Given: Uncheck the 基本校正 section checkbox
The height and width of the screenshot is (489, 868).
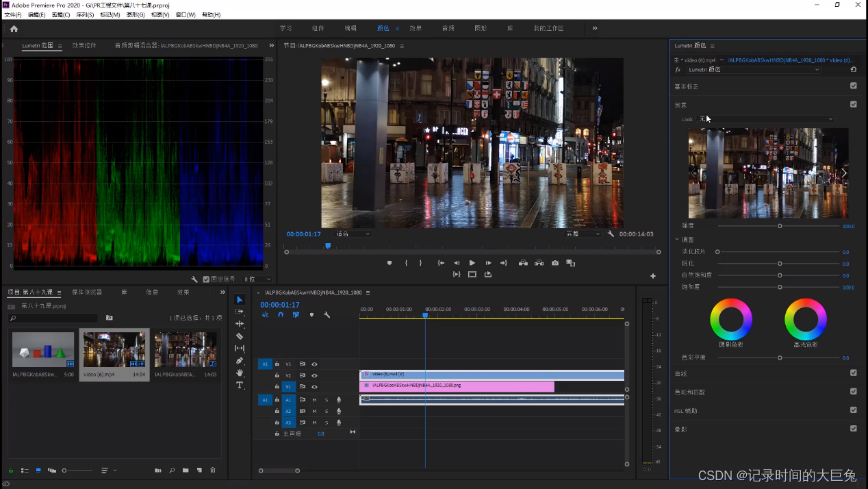Looking at the screenshot, I should [853, 86].
